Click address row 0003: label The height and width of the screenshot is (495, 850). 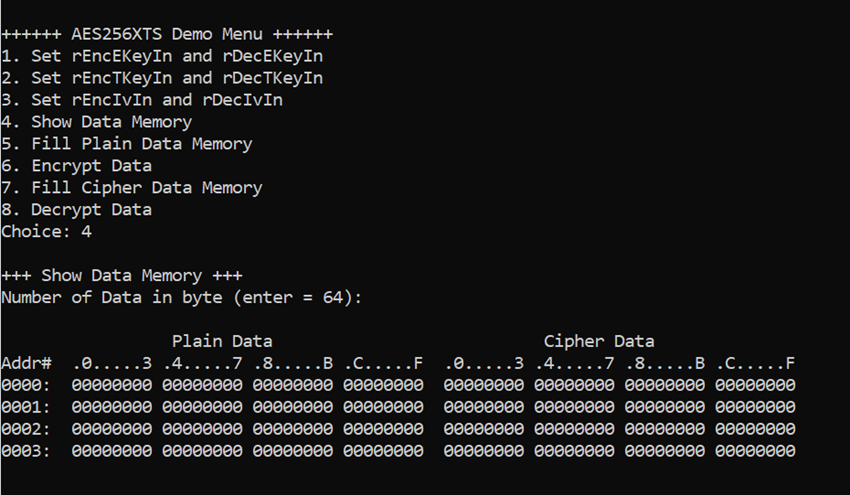point(25,451)
